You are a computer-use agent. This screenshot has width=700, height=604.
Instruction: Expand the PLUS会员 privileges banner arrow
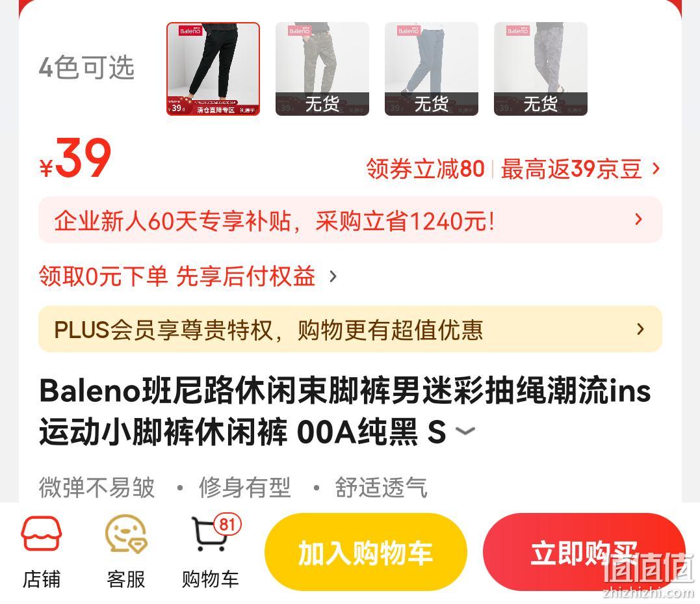tap(641, 330)
